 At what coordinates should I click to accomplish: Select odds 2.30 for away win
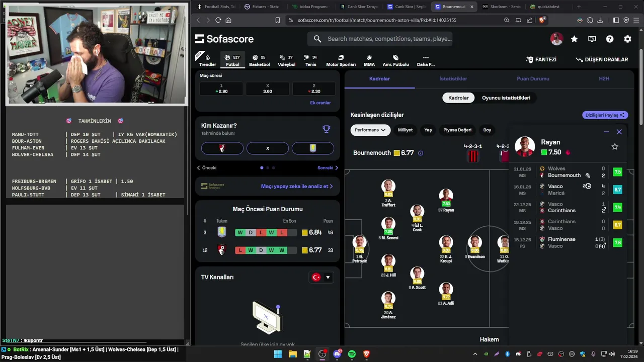point(314,88)
